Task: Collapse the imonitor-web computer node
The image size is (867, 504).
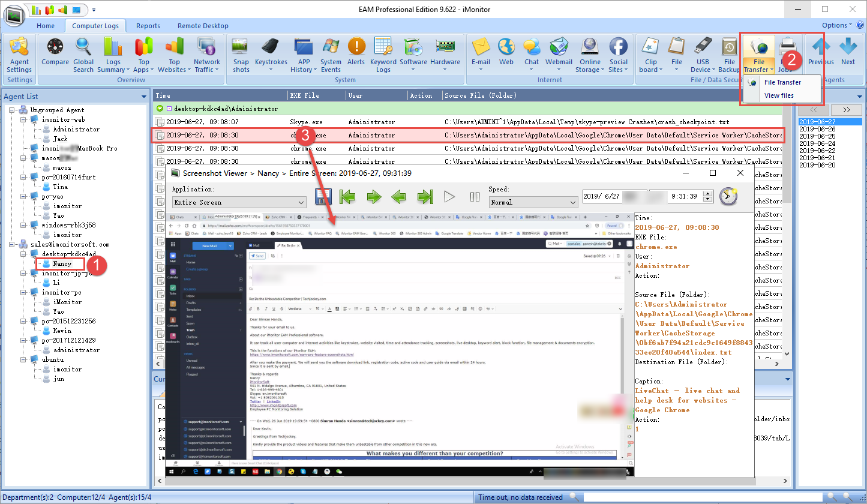Action: tap(23, 119)
